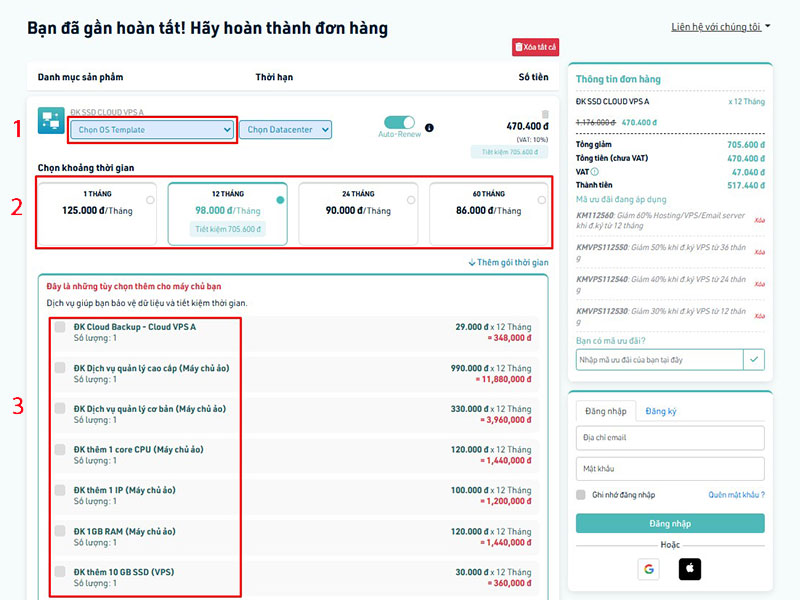Viewport: 800px width, 600px height.
Task: Click the Địa chỉ email field
Action: click(x=670, y=438)
